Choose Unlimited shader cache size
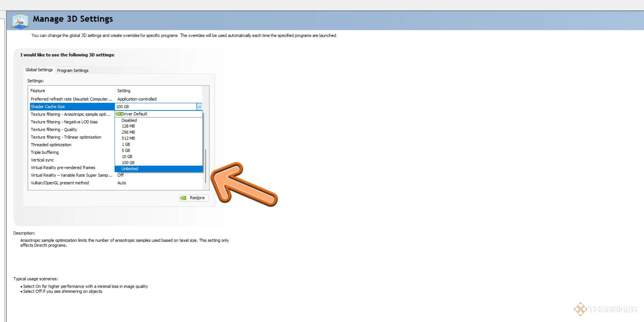This screenshot has height=322, width=644. (x=159, y=169)
